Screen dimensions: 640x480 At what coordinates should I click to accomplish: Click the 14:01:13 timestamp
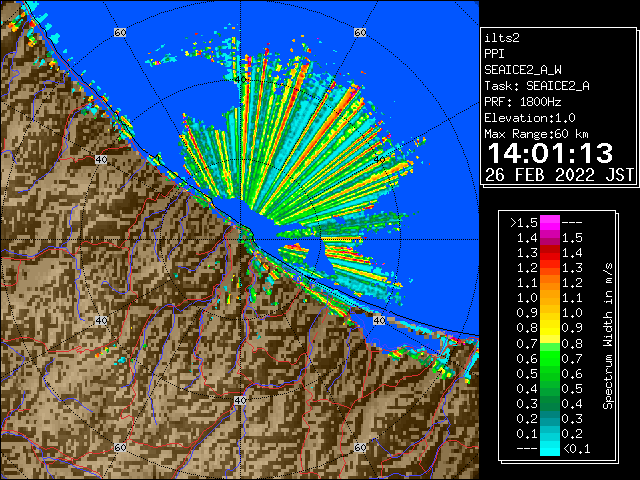[x=550, y=153]
